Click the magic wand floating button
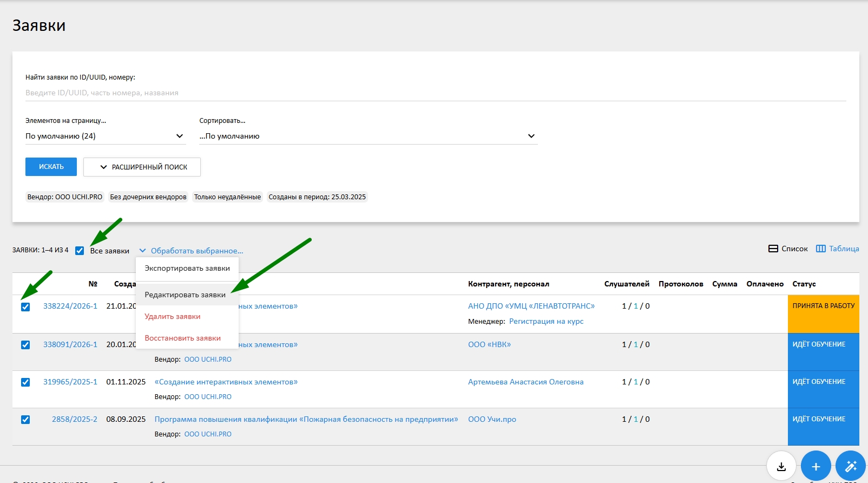This screenshot has height=483, width=868. [850, 466]
